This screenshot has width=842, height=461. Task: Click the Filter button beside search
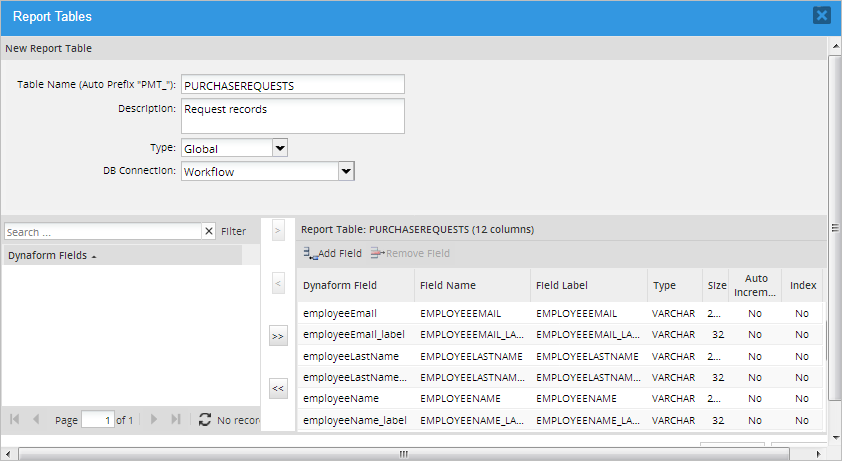coord(233,231)
